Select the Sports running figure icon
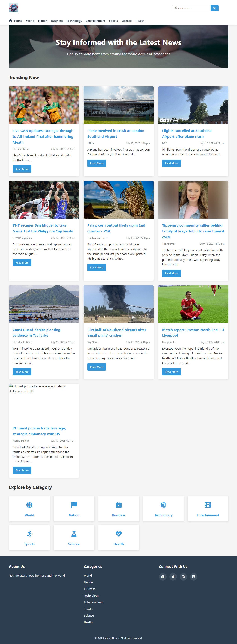 pos(29,534)
